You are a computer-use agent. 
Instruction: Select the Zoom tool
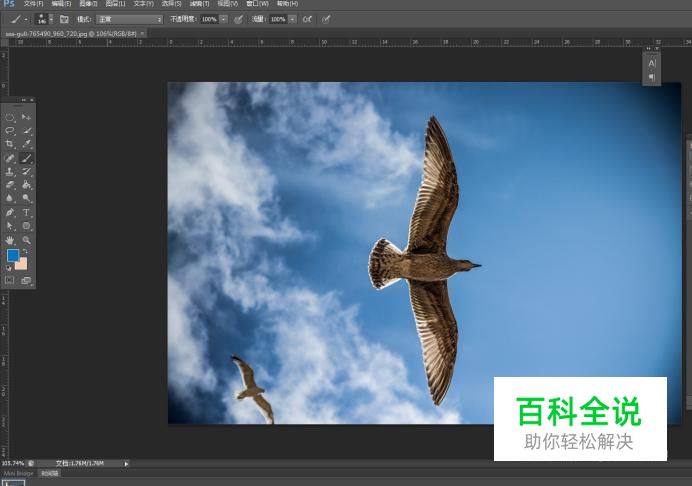coord(26,240)
